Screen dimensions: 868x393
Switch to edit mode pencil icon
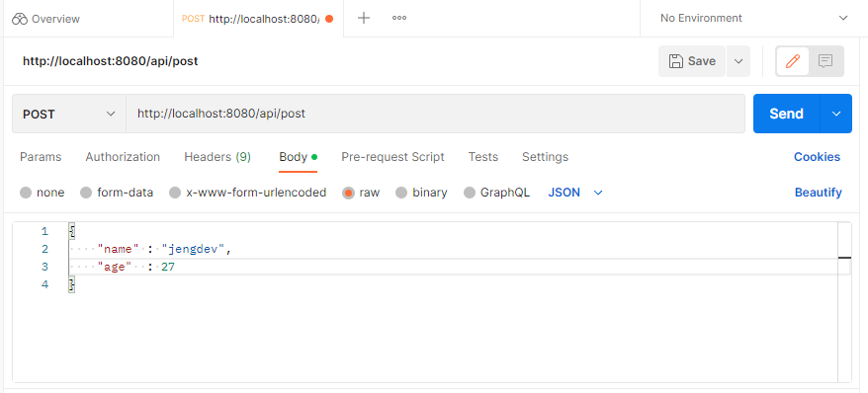point(793,61)
